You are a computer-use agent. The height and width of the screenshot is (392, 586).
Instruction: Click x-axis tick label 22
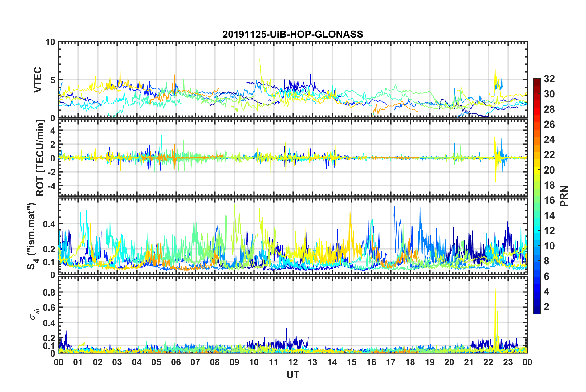488,362
